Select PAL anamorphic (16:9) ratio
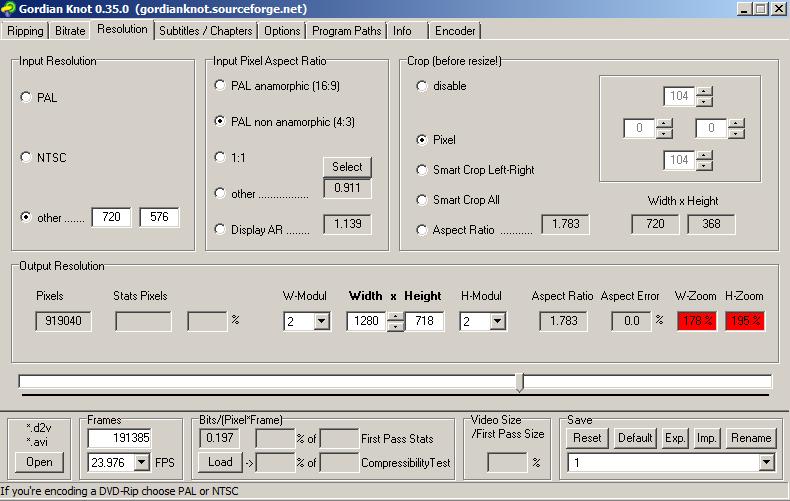790x501 pixels. click(220, 85)
